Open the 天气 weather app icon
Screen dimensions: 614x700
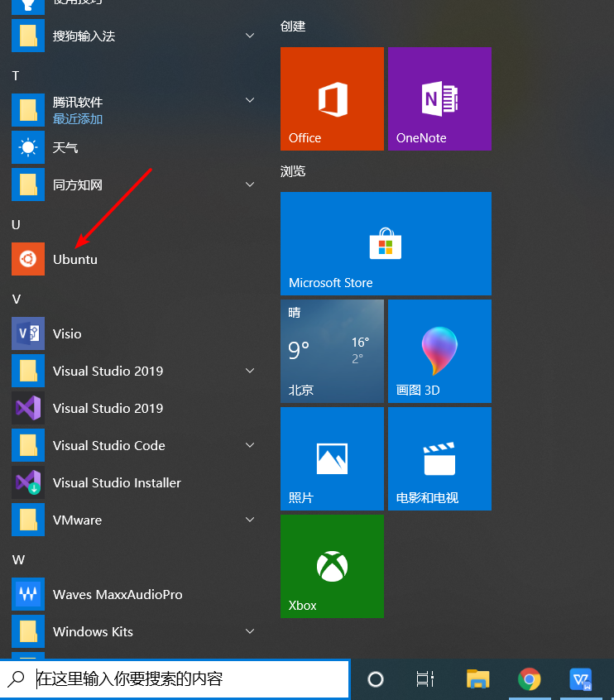pyautogui.click(x=28, y=147)
